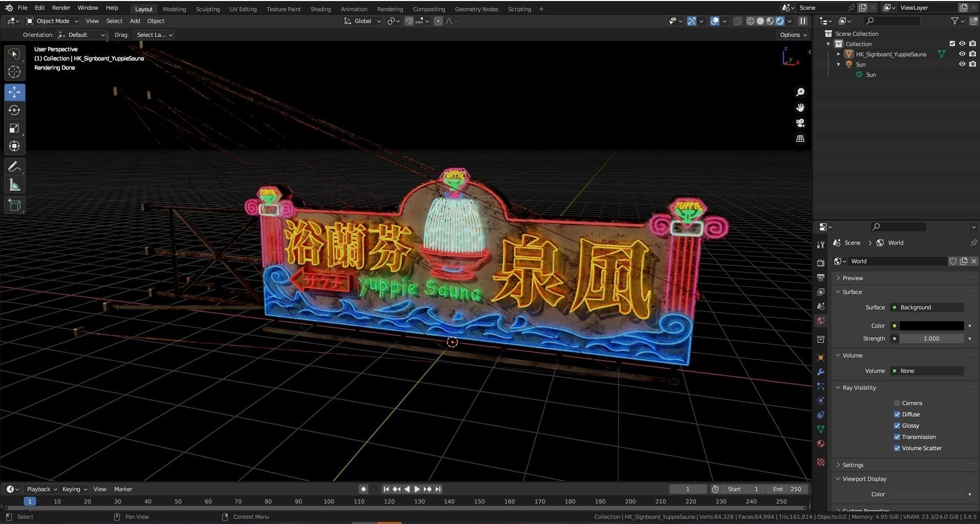This screenshot has height=524, width=980.
Task: Collapse the Surface panel
Action: [x=852, y=292]
